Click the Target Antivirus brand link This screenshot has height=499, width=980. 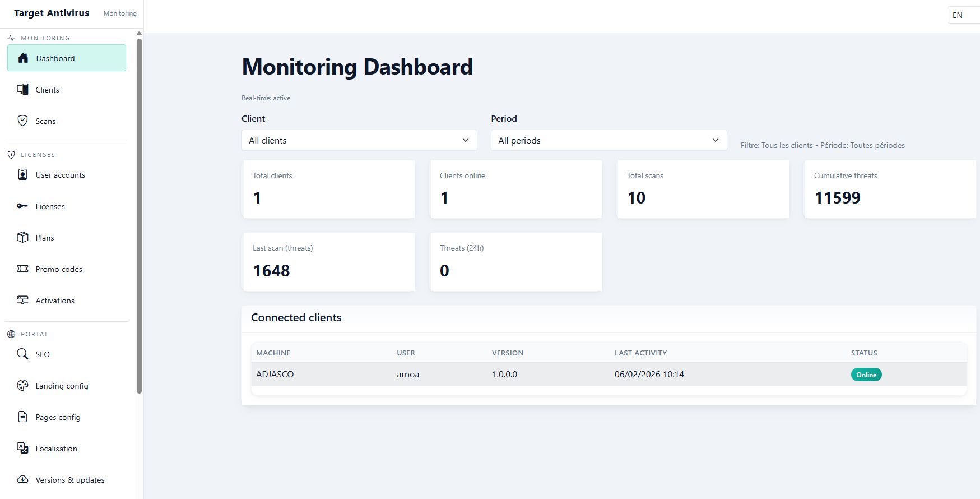click(52, 13)
